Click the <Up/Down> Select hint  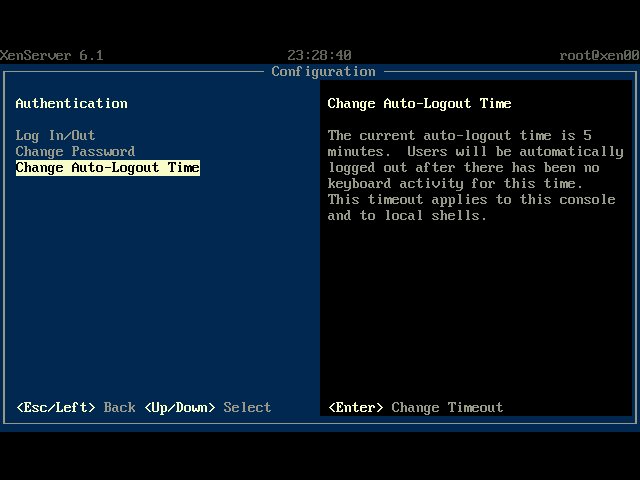click(208, 407)
